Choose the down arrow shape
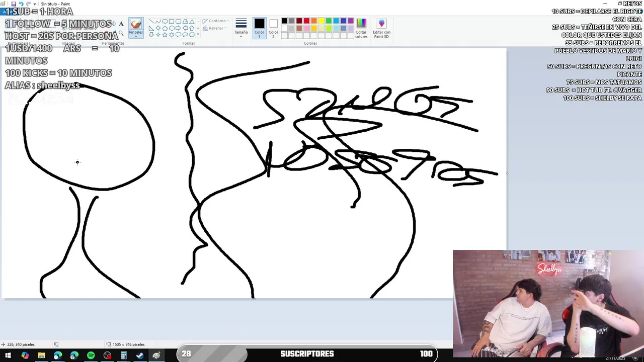Image resolution: width=644 pixels, height=362 pixels. pos(151,35)
